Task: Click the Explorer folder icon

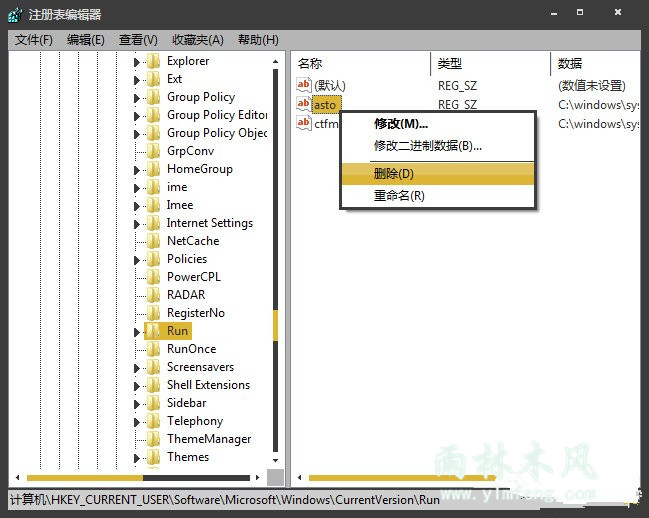Action: pyautogui.click(x=154, y=61)
